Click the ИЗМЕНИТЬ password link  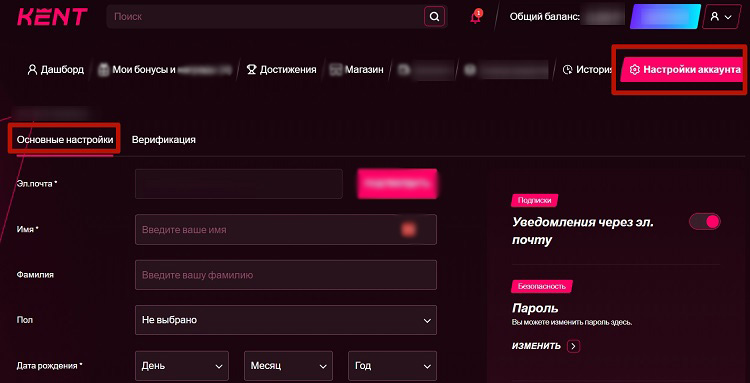[536, 346]
